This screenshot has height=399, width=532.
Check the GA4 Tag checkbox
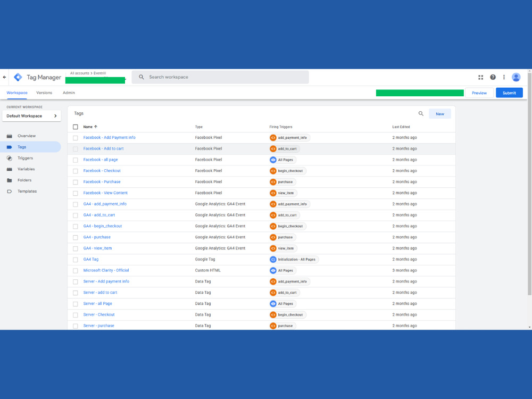pos(76,260)
